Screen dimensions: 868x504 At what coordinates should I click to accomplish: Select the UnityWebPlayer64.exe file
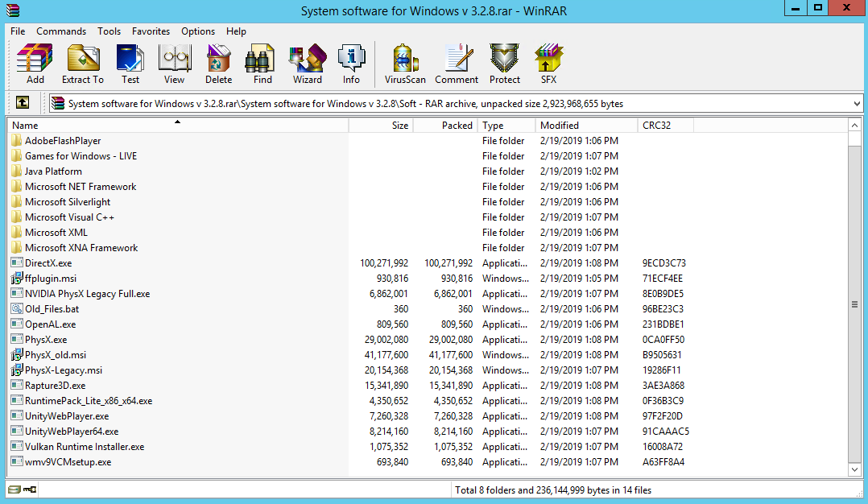coord(72,432)
